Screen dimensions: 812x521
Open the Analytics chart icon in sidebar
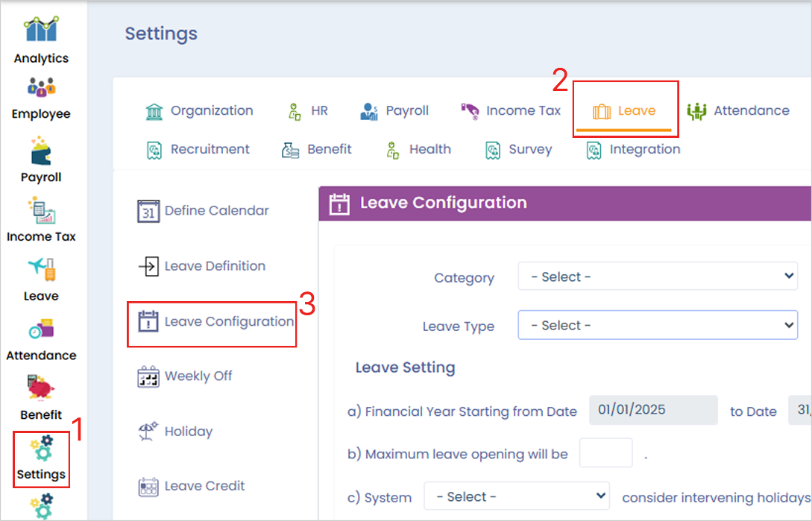[x=41, y=31]
